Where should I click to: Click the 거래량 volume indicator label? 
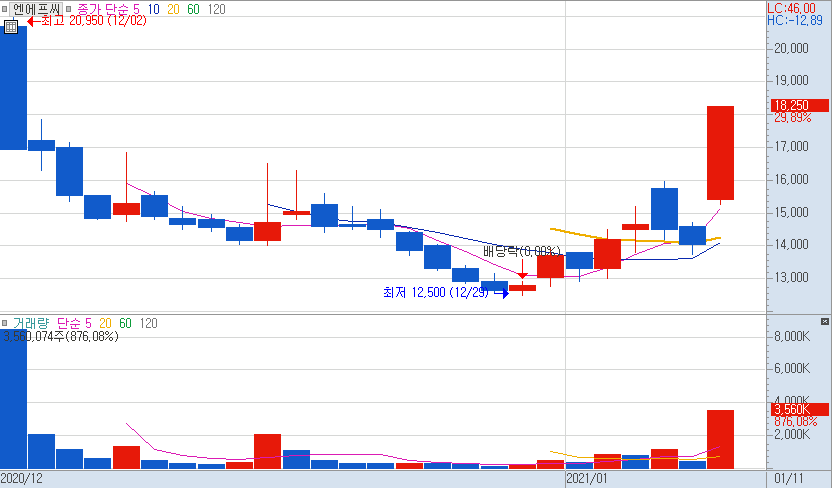pyautogui.click(x=31, y=323)
